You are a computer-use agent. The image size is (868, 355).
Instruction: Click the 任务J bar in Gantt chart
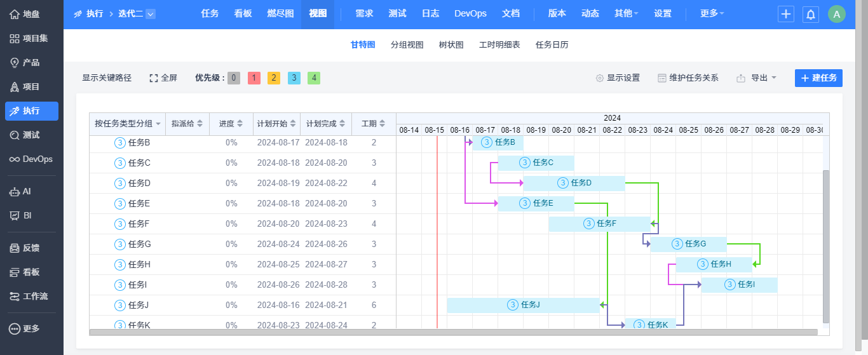click(x=523, y=305)
